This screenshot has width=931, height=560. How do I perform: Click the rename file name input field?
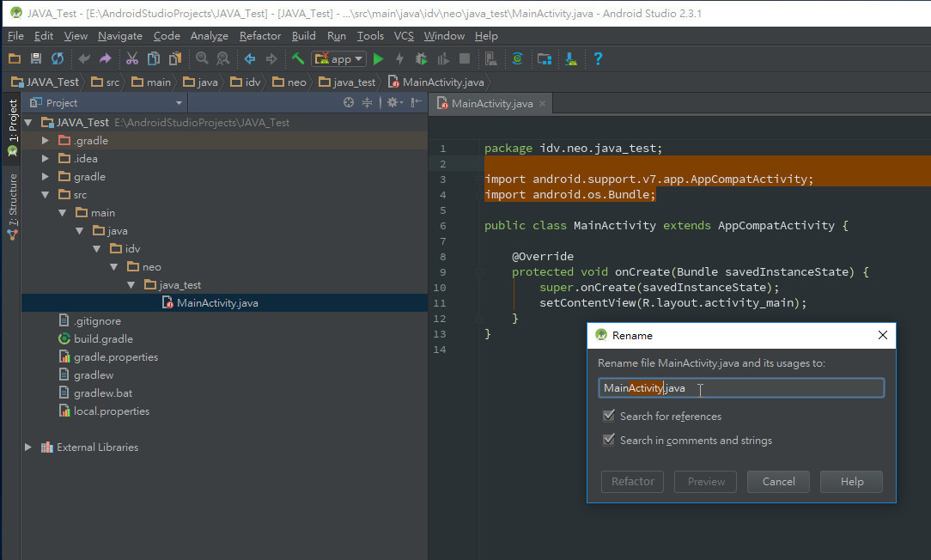tap(741, 387)
